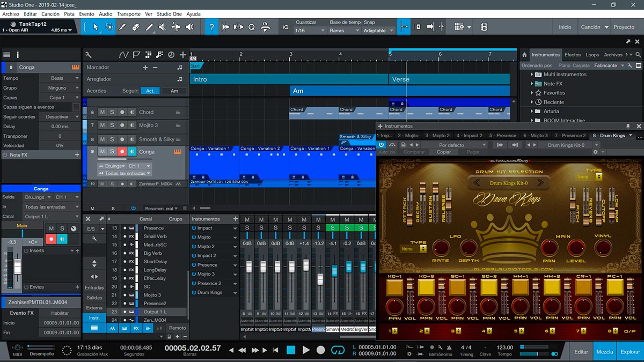The height and width of the screenshot is (362, 644).
Task: Switch to Loops browser tab
Action: coord(592,55)
